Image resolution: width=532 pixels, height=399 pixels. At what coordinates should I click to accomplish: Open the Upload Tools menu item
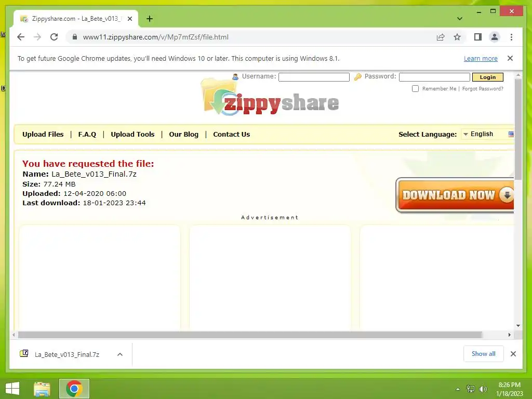click(132, 135)
